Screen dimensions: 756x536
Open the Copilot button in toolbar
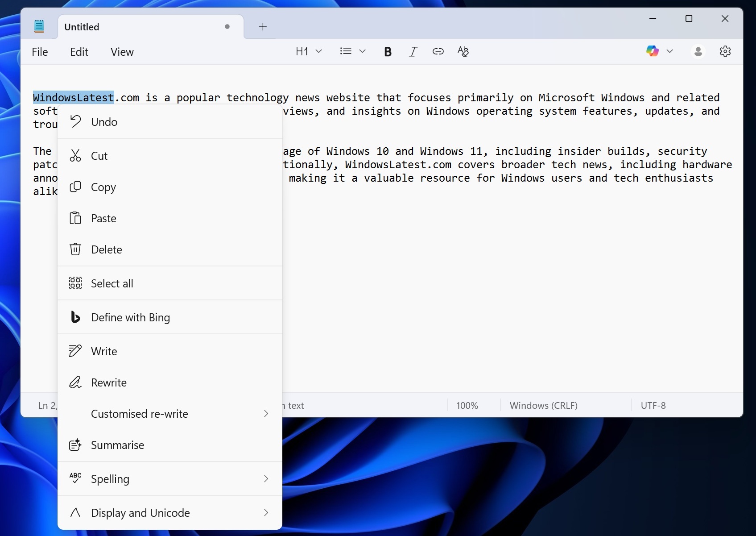pyautogui.click(x=653, y=51)
